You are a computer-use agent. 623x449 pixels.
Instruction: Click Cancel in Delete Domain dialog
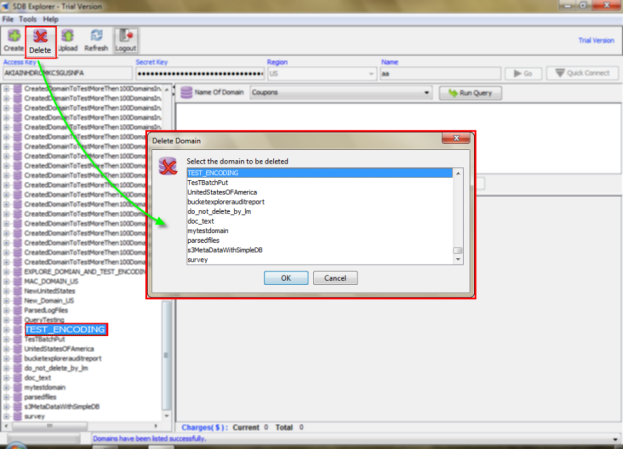[335, 278]
